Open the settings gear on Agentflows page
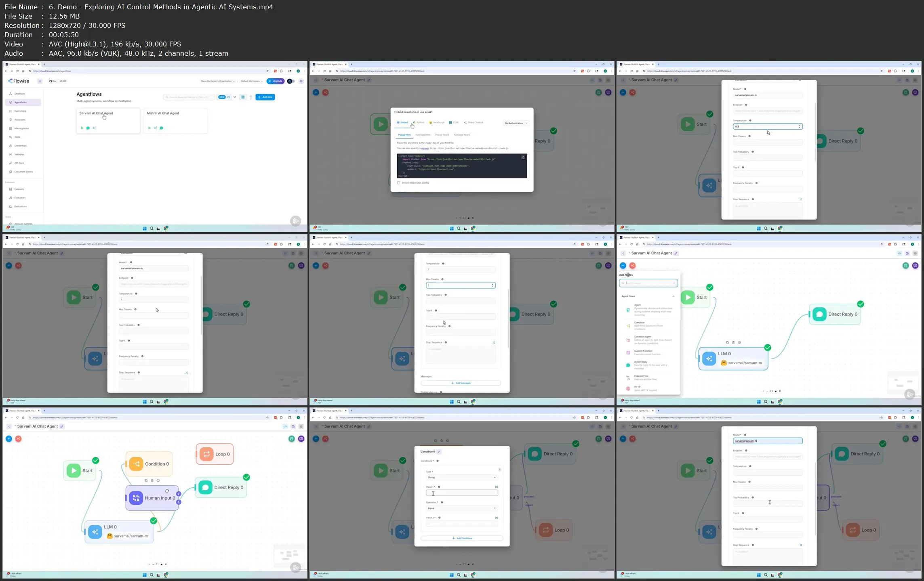924x581 pixels. click(301, 81)
